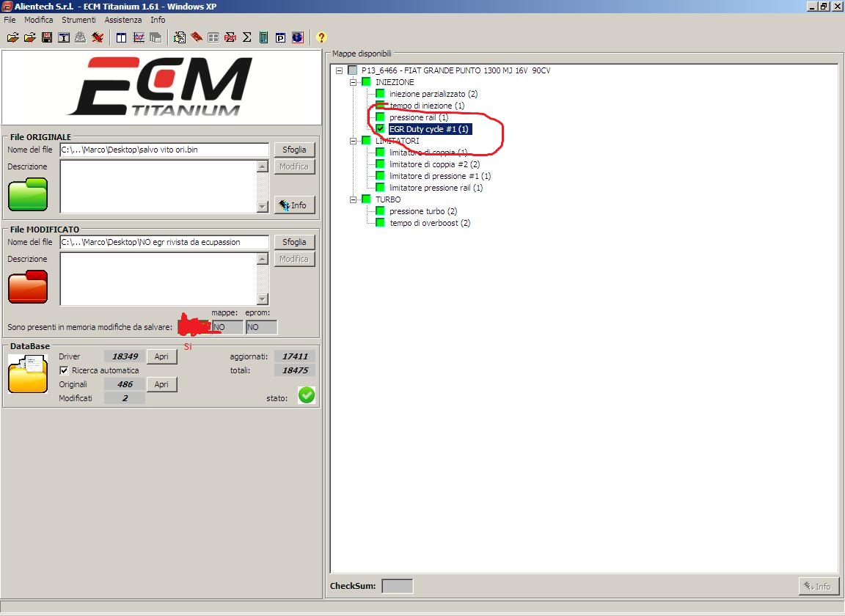
Task: Click the MODIFICATO description scroll-up arrow
Action: (x=263, y=259)
